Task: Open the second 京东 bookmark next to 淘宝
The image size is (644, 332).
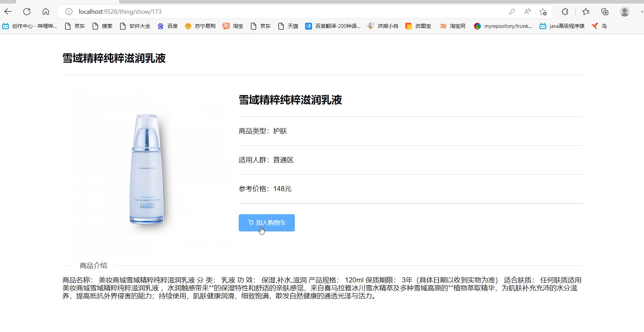Action: pyautogui.click(x=260, y=26)
